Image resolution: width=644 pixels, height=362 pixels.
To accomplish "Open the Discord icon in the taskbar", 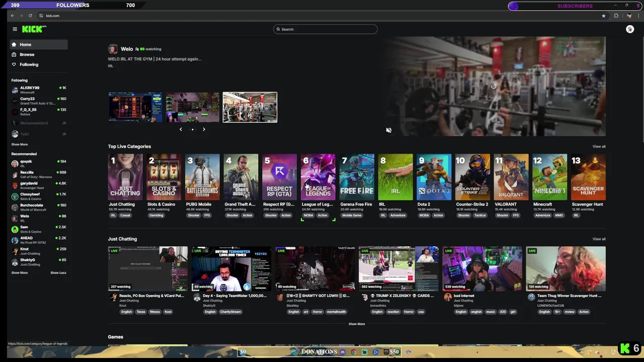I will click(343, 352).
